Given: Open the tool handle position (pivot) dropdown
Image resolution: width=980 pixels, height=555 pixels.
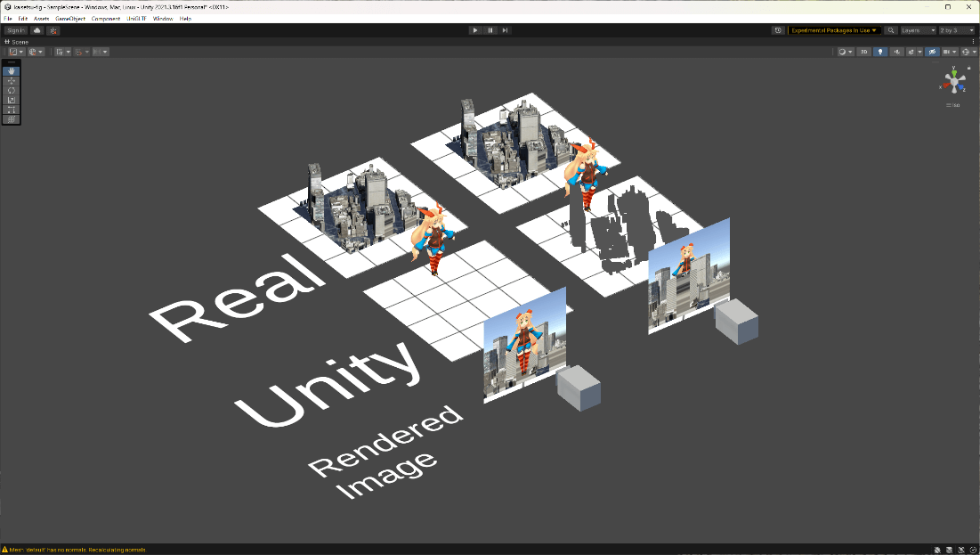Looking at the screenshot, I should 17,52.
